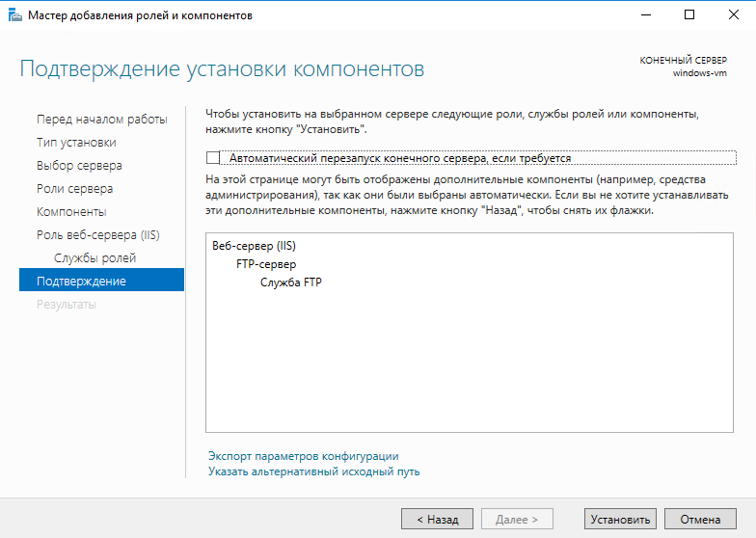Open 'Службы ролей' step
Screen dimensions: 756x538
click(94, 258)
